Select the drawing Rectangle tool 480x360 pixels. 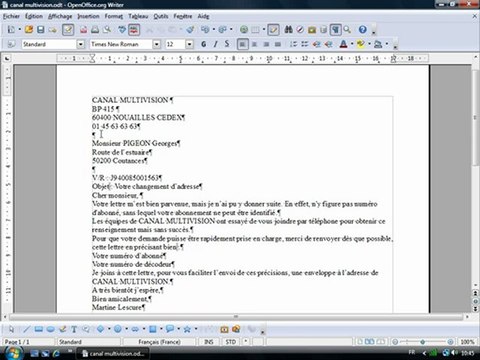(39, 329)
